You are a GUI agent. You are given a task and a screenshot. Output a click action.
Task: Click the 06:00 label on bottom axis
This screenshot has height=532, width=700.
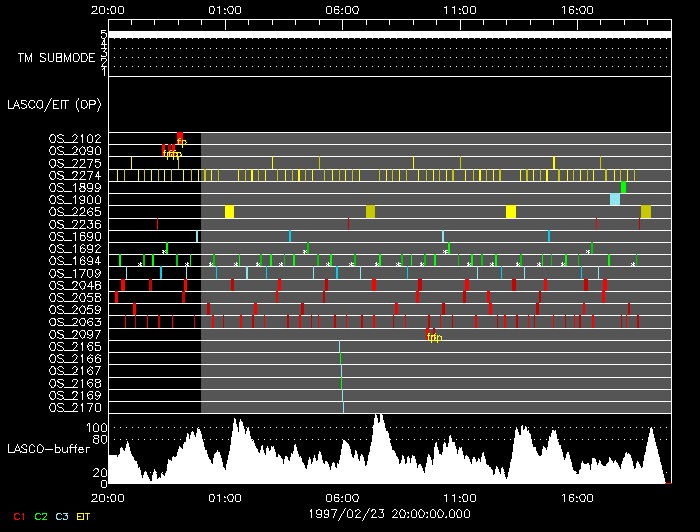[x=342, y=496]
